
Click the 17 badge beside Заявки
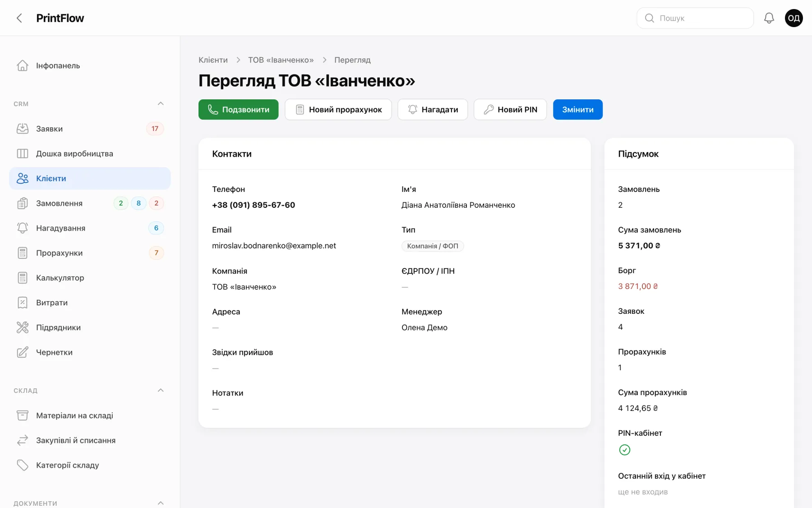[155, 129]
